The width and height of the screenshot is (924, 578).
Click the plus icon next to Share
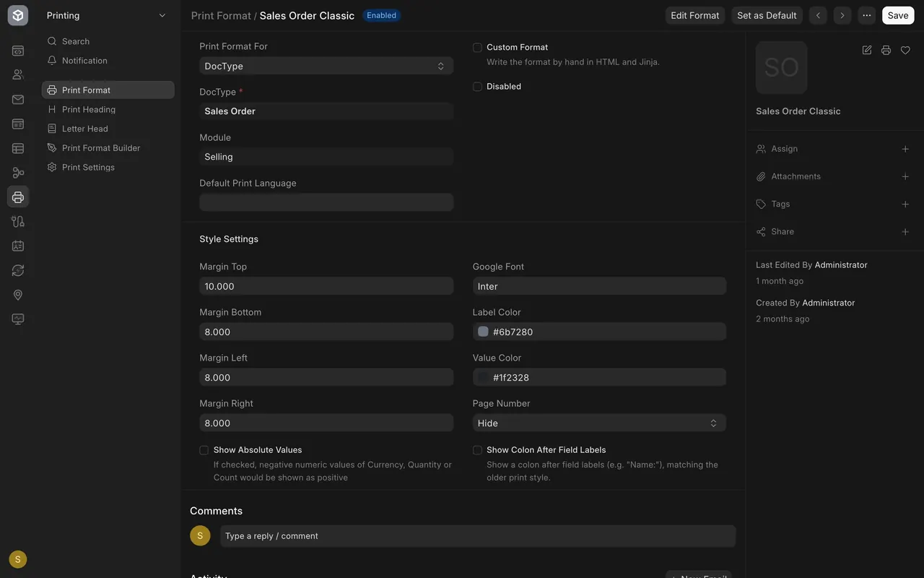pos(905,232)
